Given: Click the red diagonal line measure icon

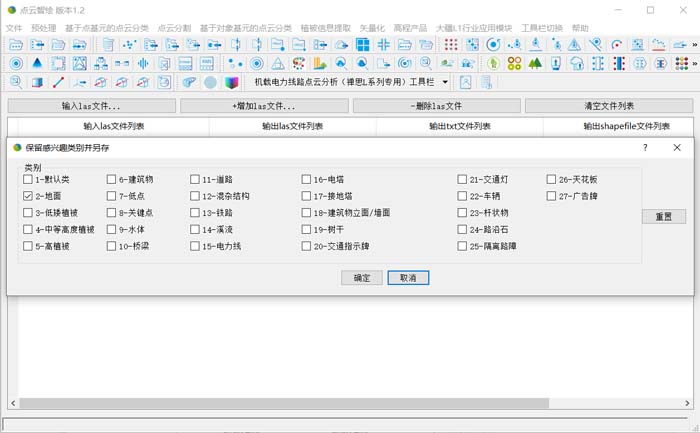Looking at the screenshot, I should [x=58, y=82].
